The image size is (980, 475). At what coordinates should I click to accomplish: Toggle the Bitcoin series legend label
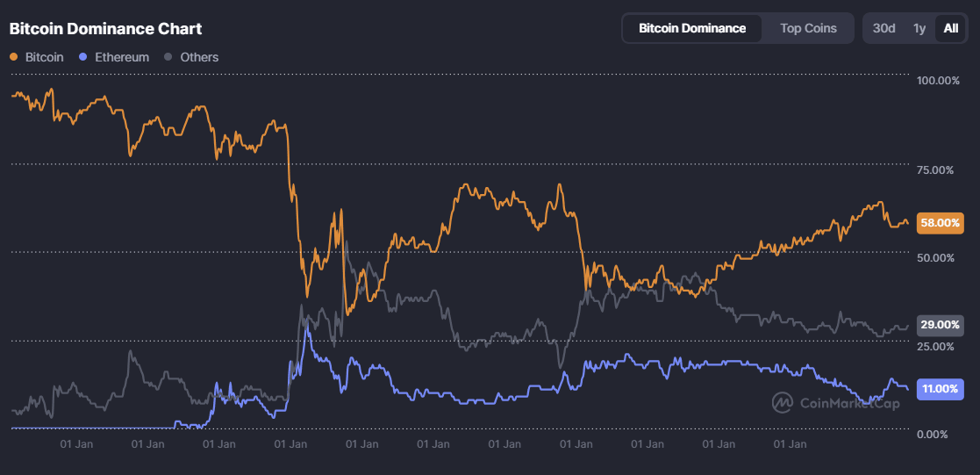tap(44, 57)
